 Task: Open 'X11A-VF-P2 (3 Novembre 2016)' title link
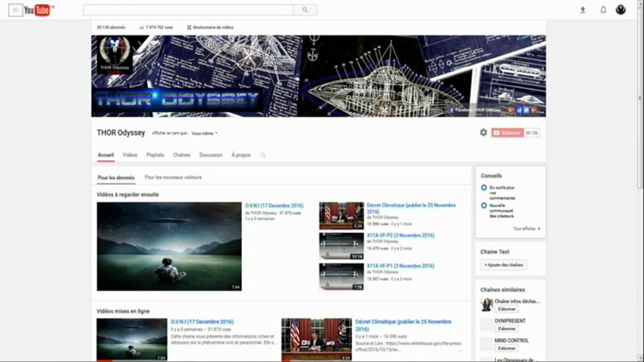[400, 235]
